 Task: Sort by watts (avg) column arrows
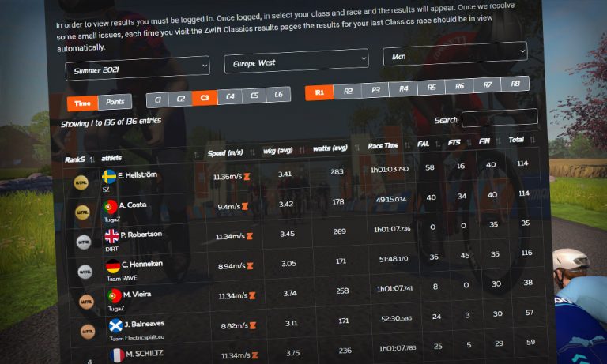point(357,147)
